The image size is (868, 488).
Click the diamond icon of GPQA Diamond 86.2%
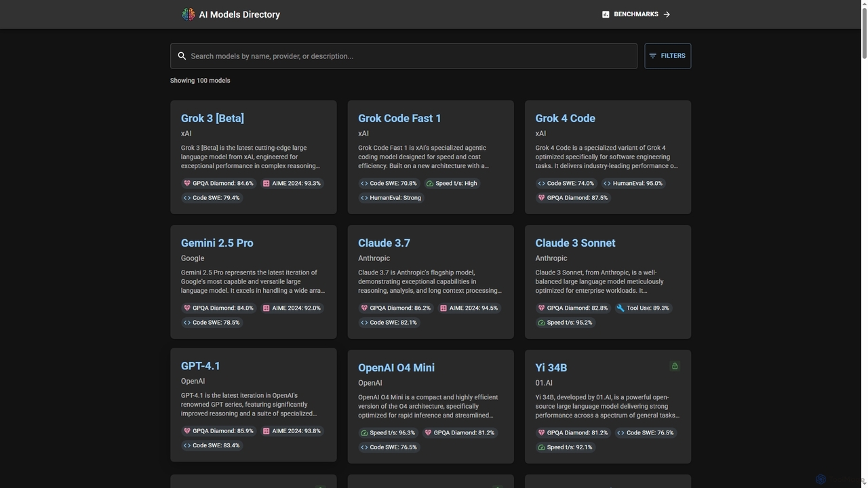click(x=364, y=308)
